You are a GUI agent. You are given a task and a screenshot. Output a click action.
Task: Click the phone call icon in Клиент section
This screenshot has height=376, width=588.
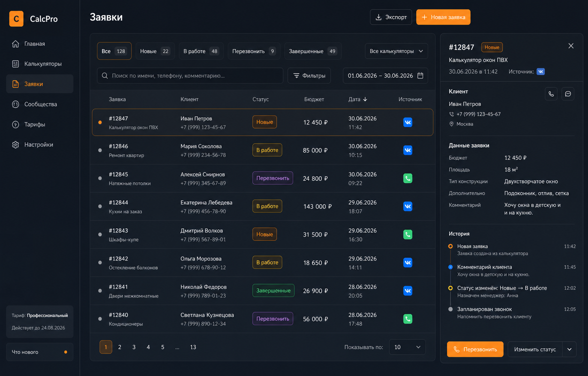click(551, 94)
